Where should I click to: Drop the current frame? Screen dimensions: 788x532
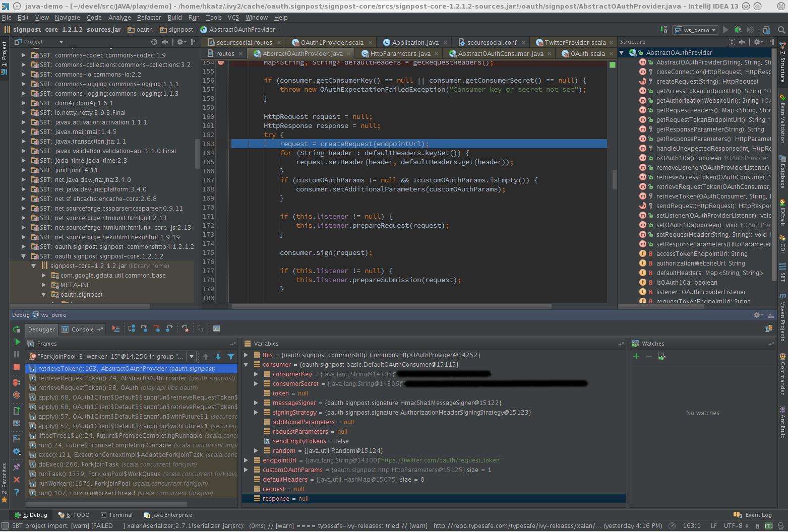185,329
